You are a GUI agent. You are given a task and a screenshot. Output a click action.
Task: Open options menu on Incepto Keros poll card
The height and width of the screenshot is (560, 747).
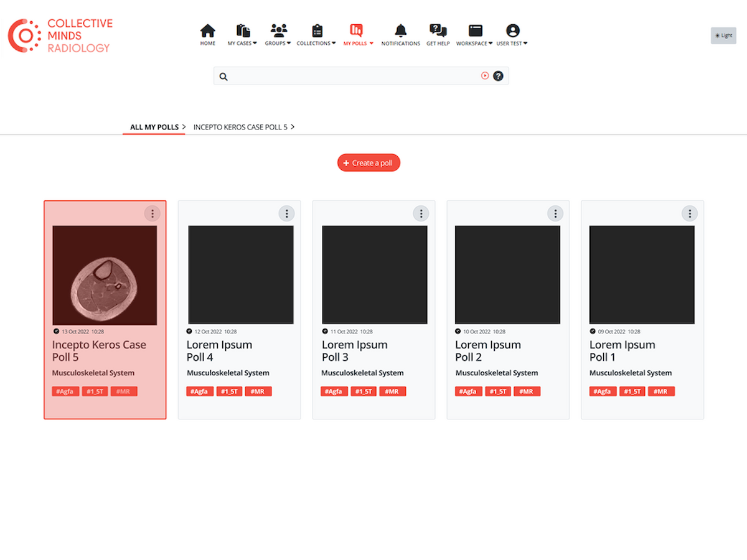point(152,213)
